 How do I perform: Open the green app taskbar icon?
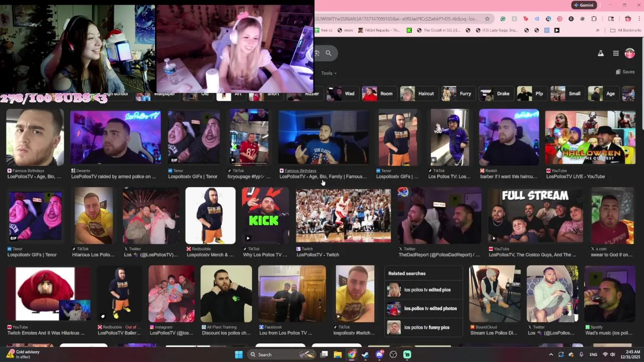(407, 354)
